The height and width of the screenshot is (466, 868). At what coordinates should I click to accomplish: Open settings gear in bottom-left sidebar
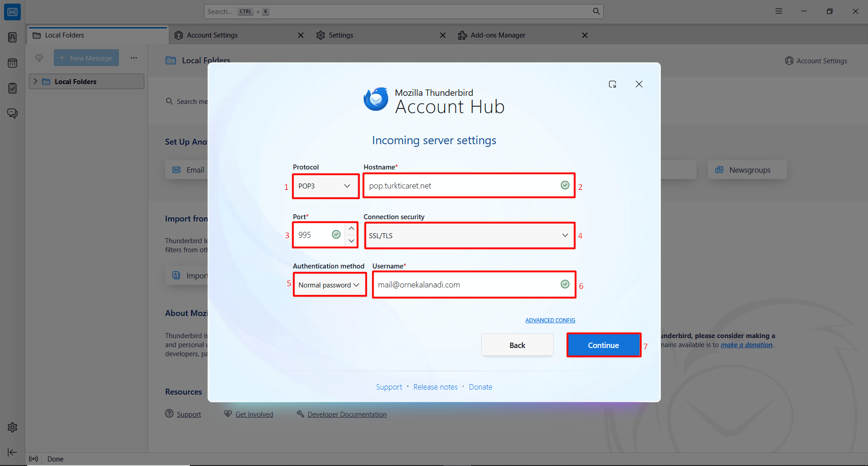(x=12, y=427)
